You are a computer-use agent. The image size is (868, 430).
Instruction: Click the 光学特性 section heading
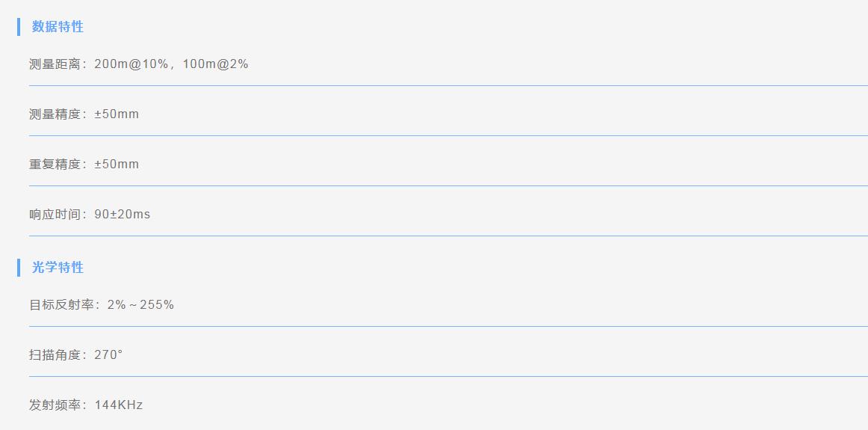[x=58, y=267]
